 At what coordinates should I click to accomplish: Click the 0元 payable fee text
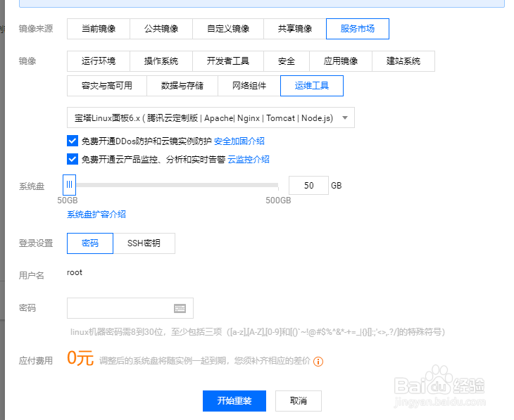[x=80, y=358]
